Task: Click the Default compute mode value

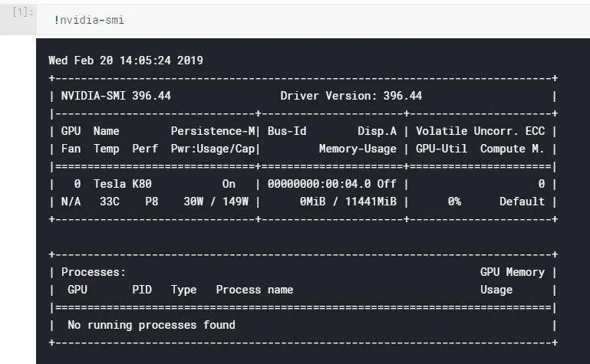Action: 522,202
